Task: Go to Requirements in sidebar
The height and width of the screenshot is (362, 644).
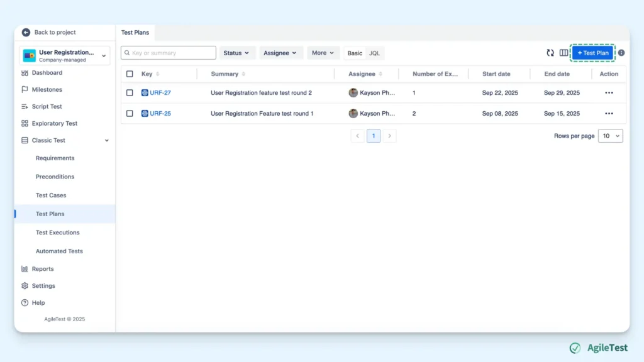Action: [x=55, y=158]
